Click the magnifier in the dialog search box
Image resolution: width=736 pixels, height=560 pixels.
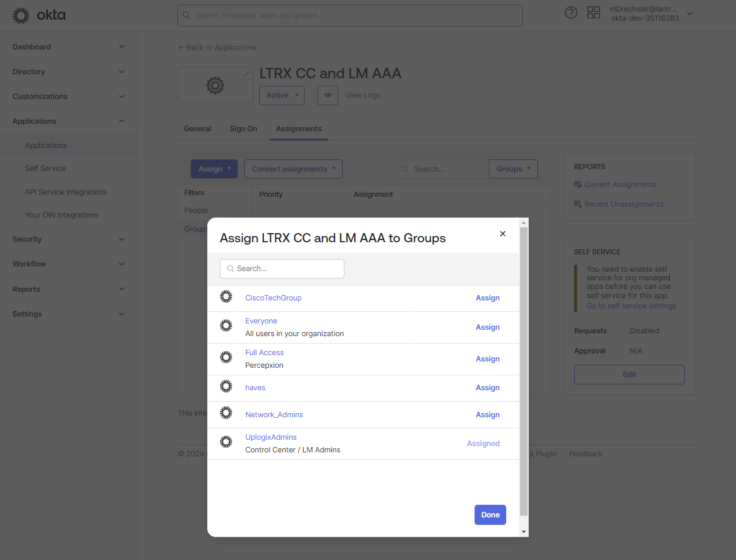[230, 269]
